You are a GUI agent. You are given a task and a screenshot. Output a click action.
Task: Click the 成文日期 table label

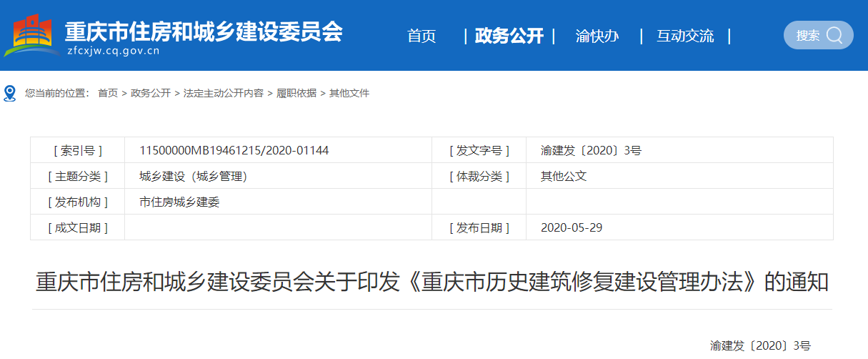click(x=78, y=227)
